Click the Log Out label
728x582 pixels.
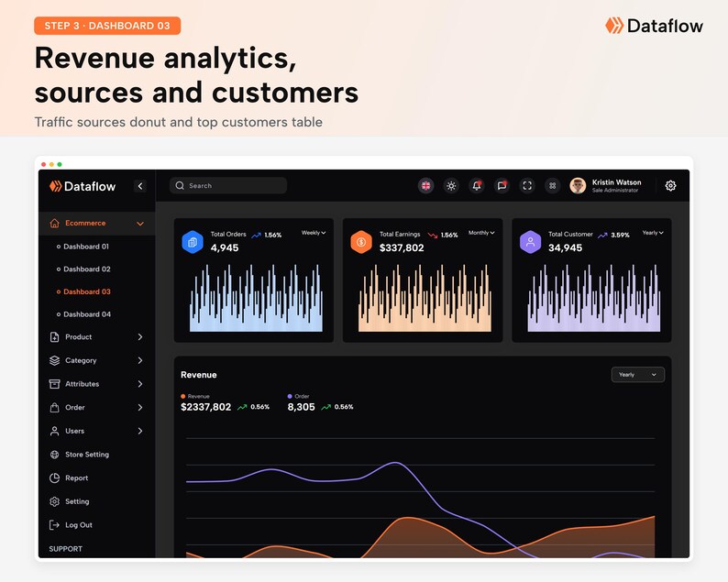(x=79, y=525)
